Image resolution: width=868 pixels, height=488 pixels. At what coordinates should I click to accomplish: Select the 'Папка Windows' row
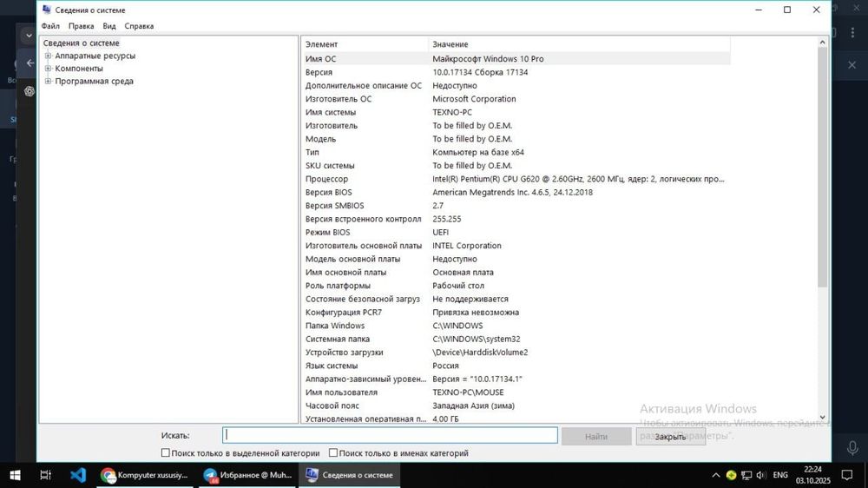(516, 326)
